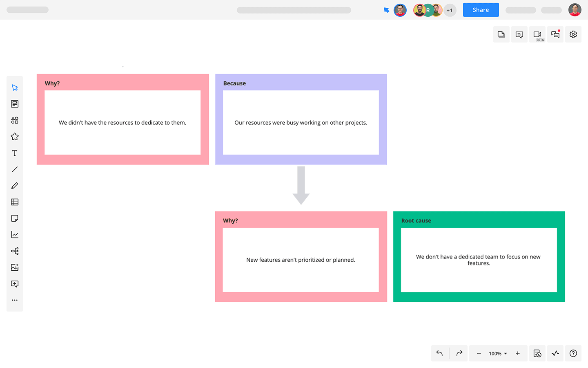
Task: Click the 'Root cause' heading on green card
Action: (416, 221)
